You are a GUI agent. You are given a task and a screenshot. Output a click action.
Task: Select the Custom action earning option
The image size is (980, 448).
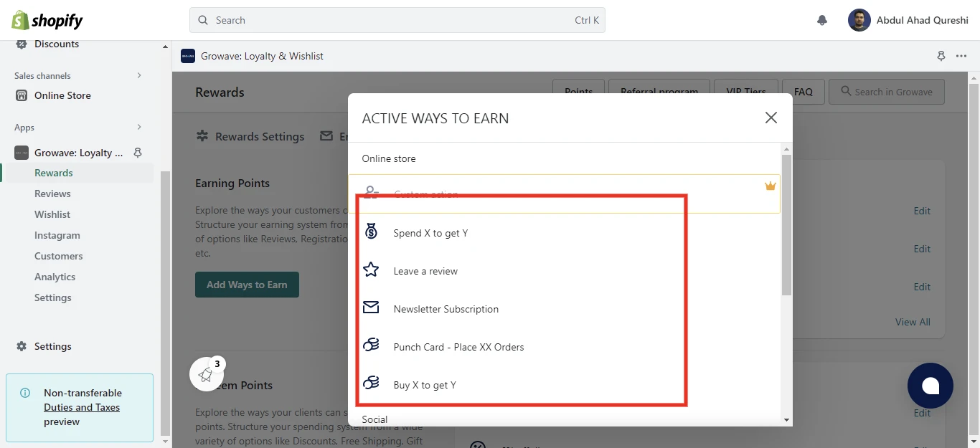(564, 194)
